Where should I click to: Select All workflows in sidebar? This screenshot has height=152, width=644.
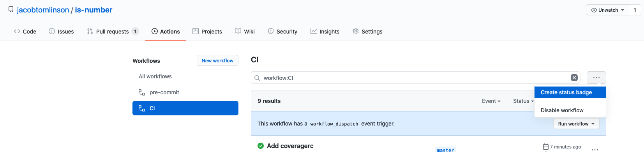[155, 76]
